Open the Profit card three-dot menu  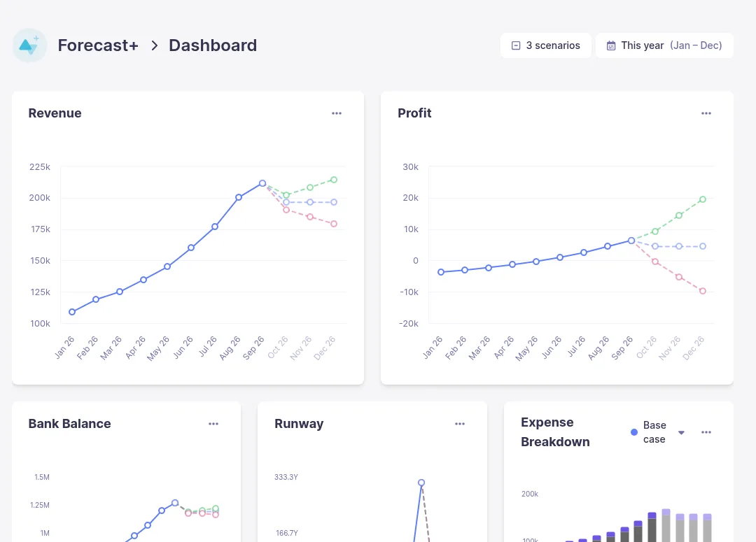[x=706, y=113]
